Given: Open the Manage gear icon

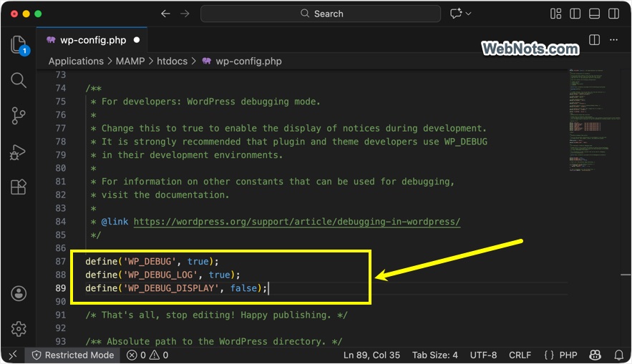Looking at the screenshot, I should [19, 329].
